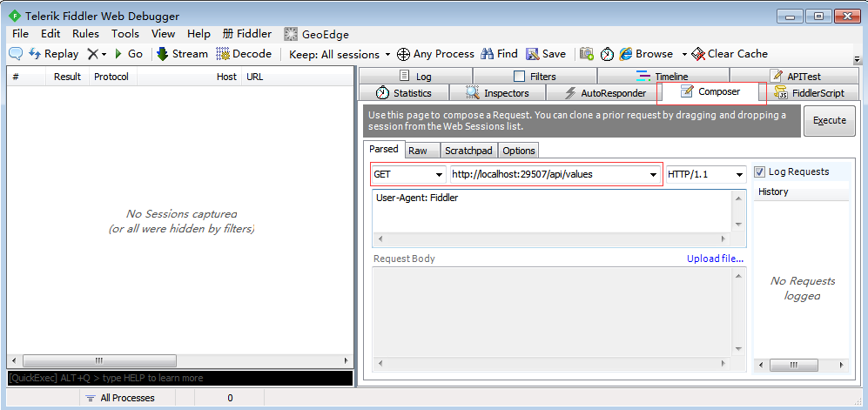Click the Fiddler app icon in the title bar
The height and width of the screenshot is (410, 868).
15,16
